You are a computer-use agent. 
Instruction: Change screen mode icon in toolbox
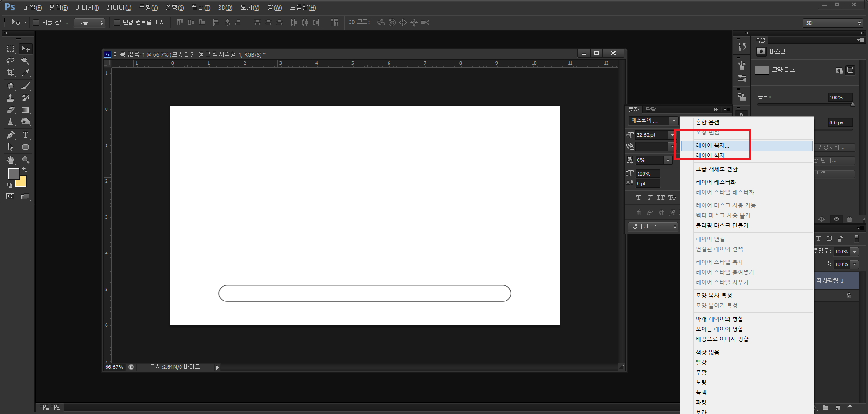[x=26, y=197]
